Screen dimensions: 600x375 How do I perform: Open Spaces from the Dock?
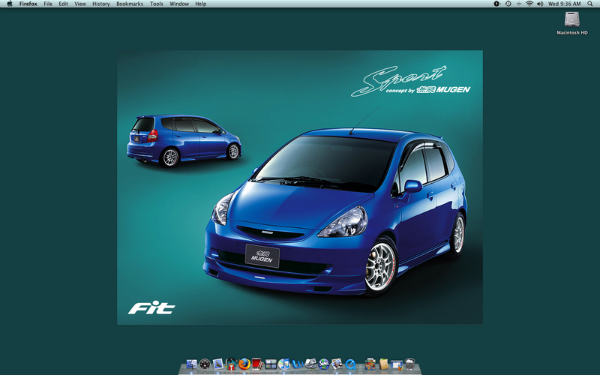click(271, 364)
